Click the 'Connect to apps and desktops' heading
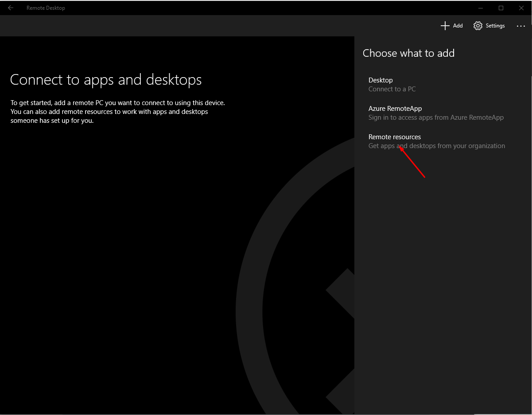532x415 pixels. (x=106, y=80)
